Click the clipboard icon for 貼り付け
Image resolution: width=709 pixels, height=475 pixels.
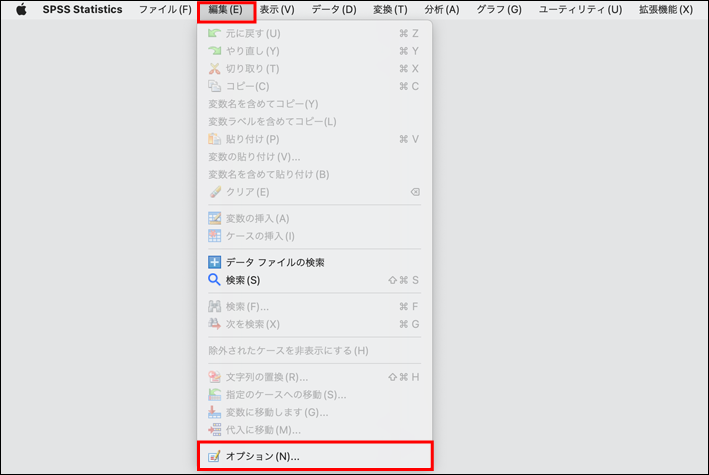[x=214, y=139]
